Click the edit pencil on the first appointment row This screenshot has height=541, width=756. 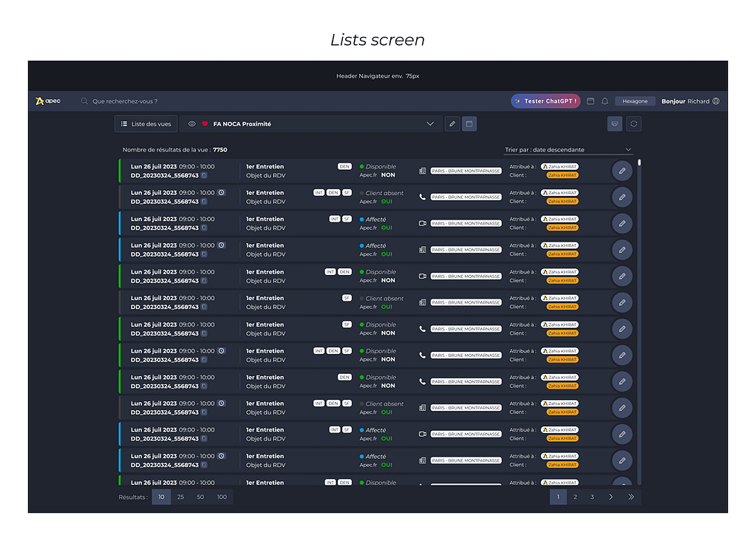click(622, 171)
